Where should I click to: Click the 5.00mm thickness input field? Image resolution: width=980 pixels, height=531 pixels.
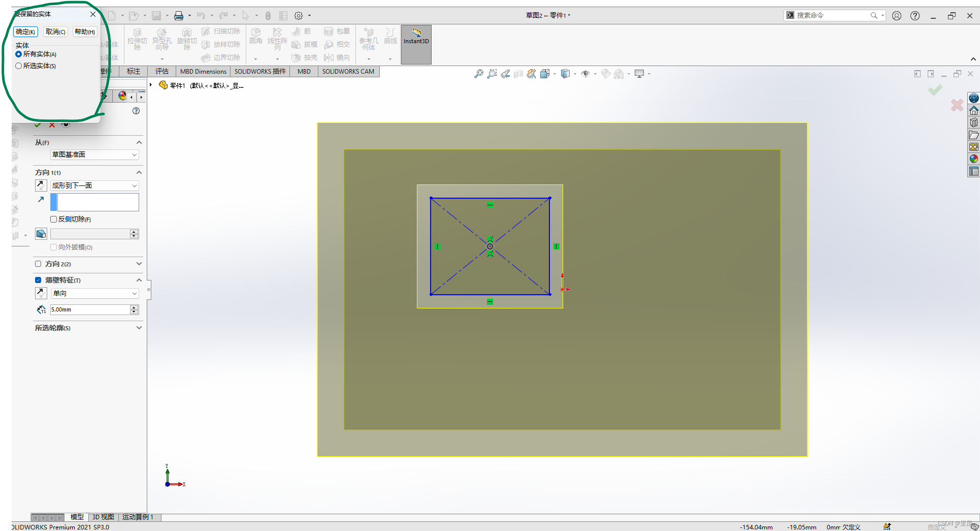point(90,309)
